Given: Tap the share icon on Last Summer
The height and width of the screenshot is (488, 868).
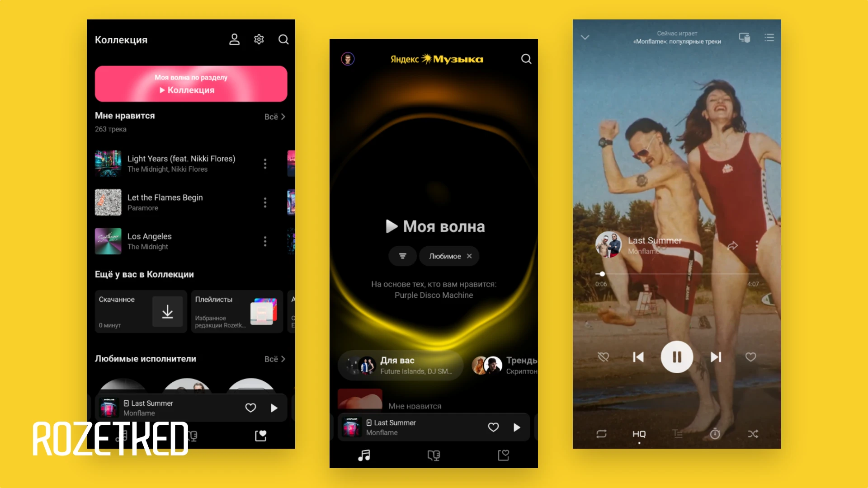Looking at the screenshot, I should pos(732,245).
